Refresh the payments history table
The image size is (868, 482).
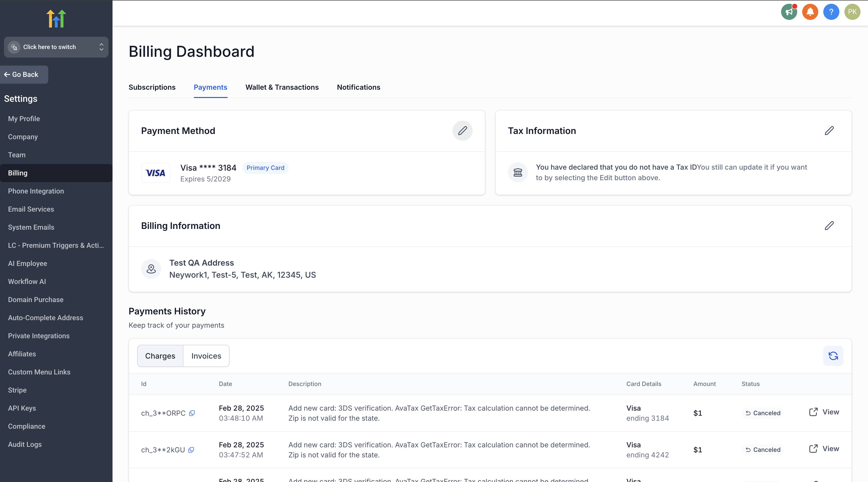[833, 356]
